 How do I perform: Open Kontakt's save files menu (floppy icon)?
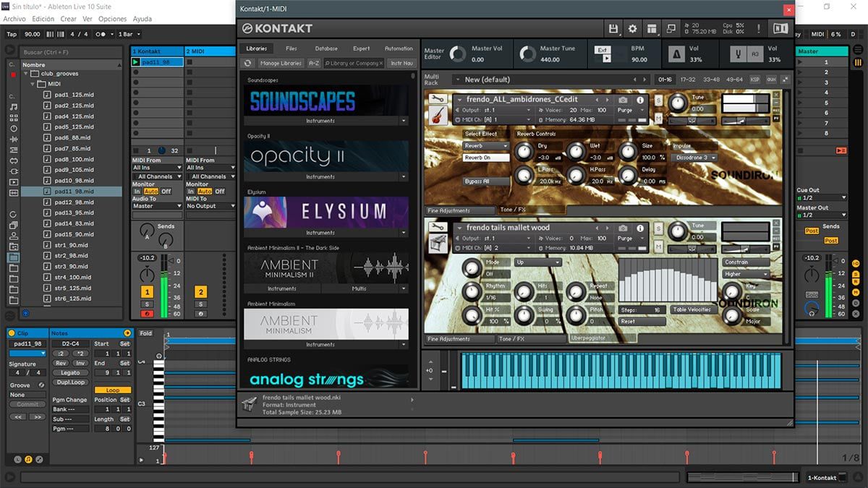(614, 28)
